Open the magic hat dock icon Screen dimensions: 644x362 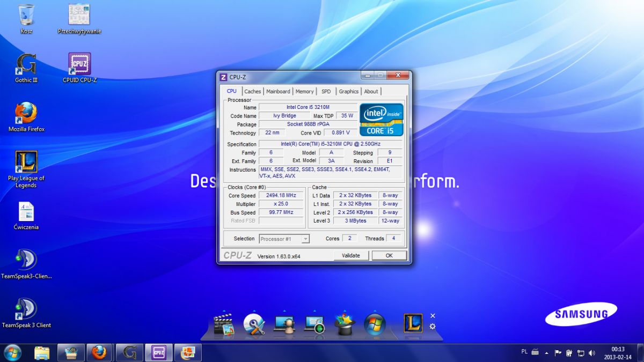tap(345, 324)
